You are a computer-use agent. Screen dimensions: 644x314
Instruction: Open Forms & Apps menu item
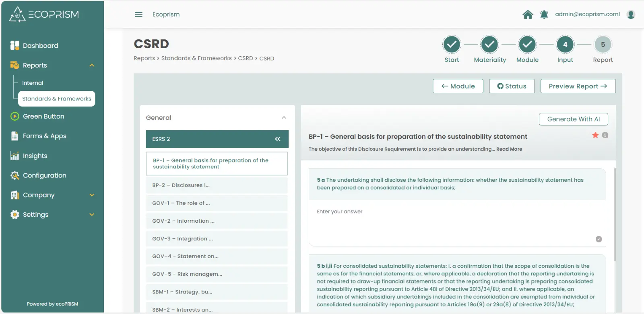44,136
